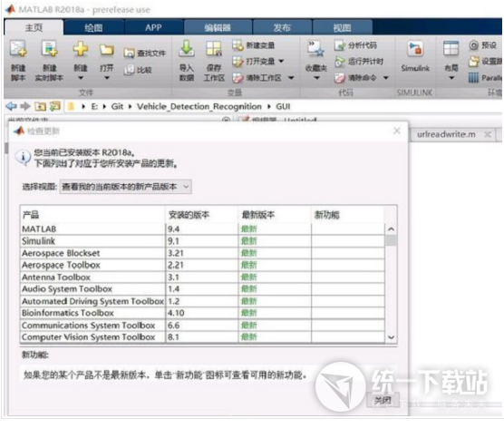This screenshot has height=428, width=504.
Task: Open Preferences (预设) gear icon
Action: [x=473, y=45]
